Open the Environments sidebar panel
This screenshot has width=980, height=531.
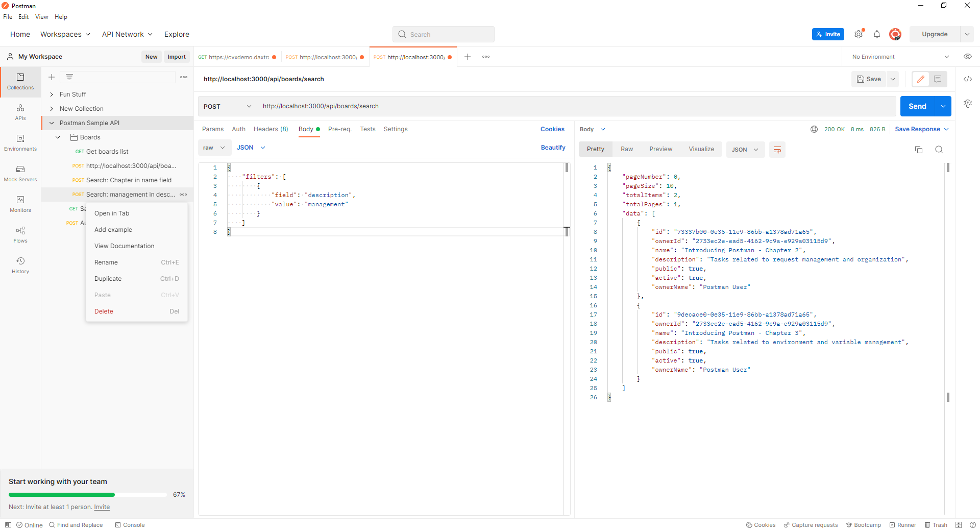tap(20, 143)
